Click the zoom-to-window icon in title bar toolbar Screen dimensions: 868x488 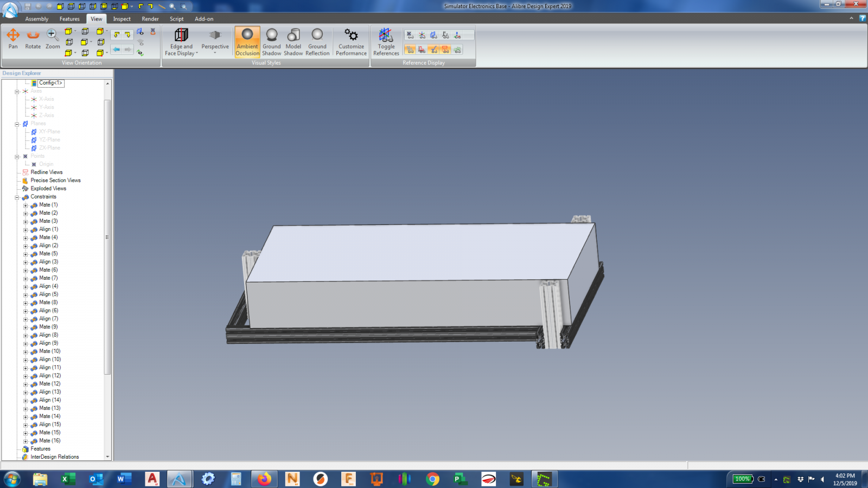pos(184,7)
